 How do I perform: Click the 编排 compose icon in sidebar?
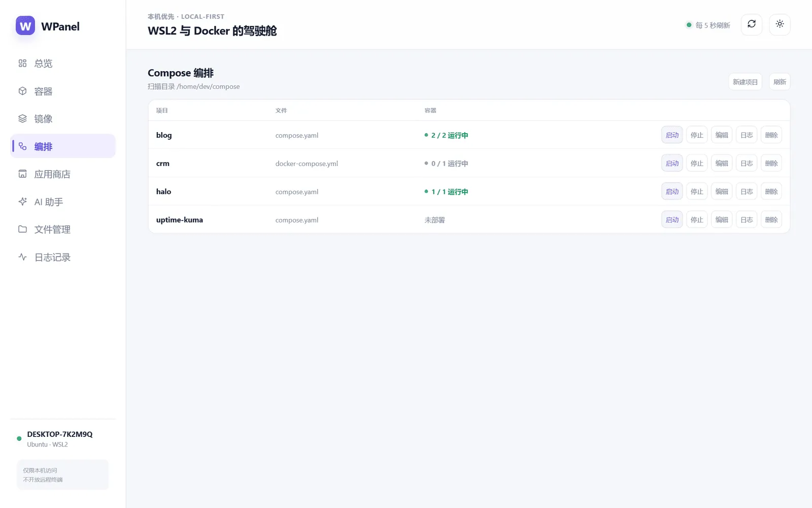pos(22,146)
